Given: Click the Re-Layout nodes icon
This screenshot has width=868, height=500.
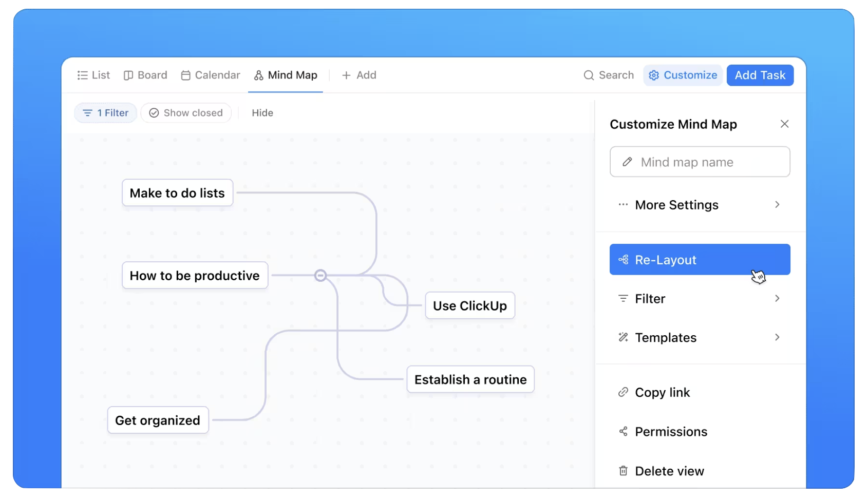Looking at the screenshot, I should coord(624,260).
